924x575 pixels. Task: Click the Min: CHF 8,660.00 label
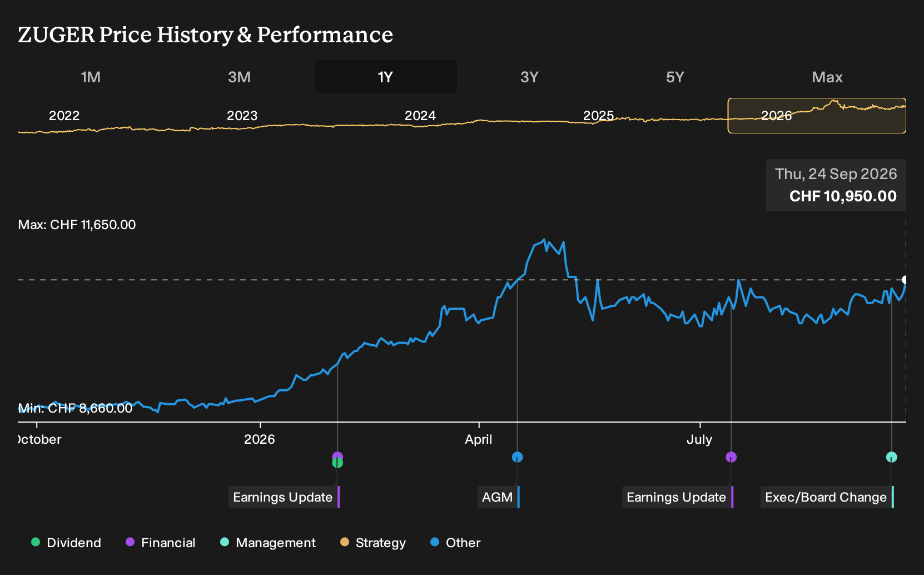(x=76, y=408)
